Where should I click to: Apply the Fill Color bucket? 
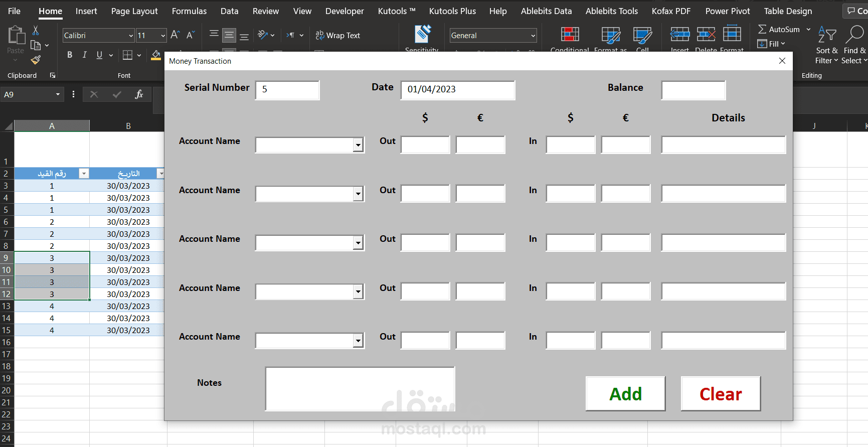pos(156,55)
